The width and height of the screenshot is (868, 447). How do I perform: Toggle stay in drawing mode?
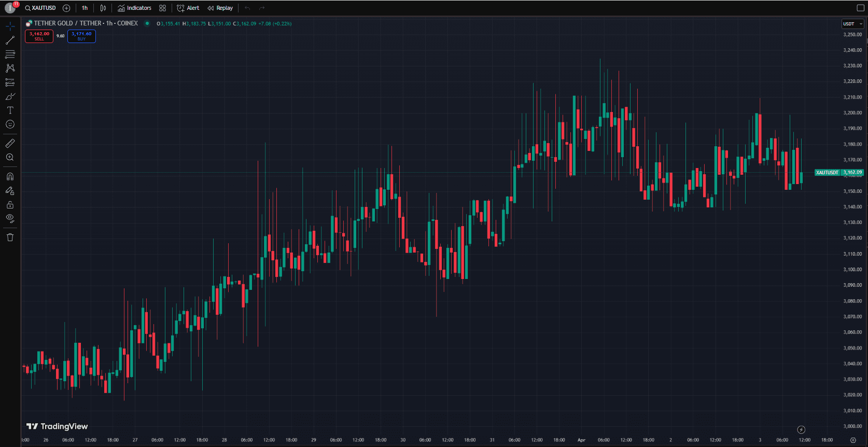[10, 190]
